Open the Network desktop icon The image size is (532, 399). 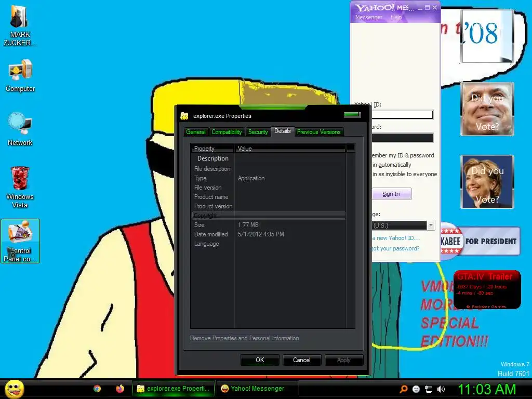tap(20, 129)
